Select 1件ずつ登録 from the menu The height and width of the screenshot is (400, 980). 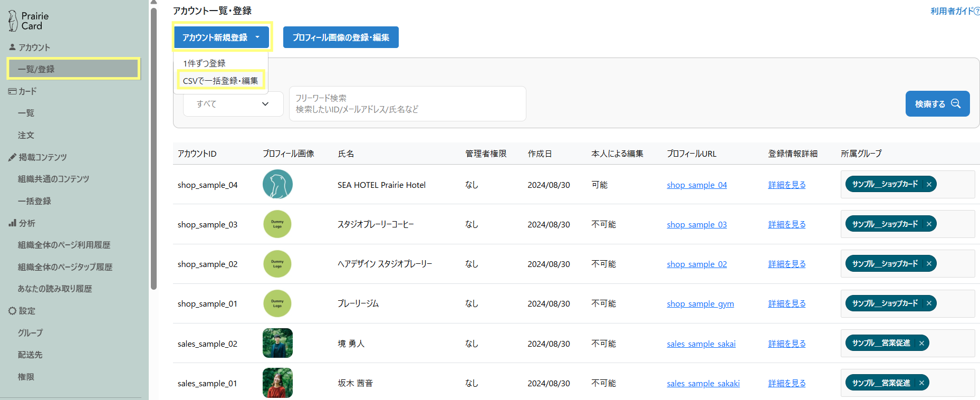[x=204, y=63]
